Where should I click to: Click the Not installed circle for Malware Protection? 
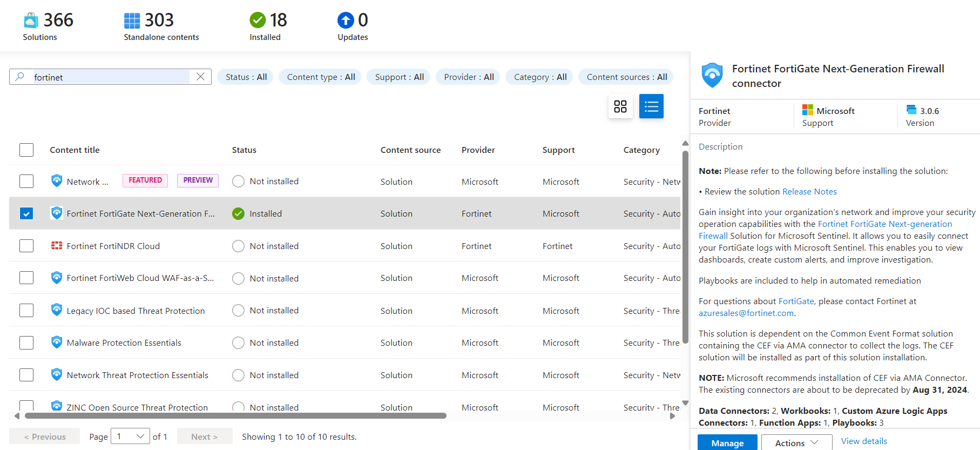(x=238, y=342)
